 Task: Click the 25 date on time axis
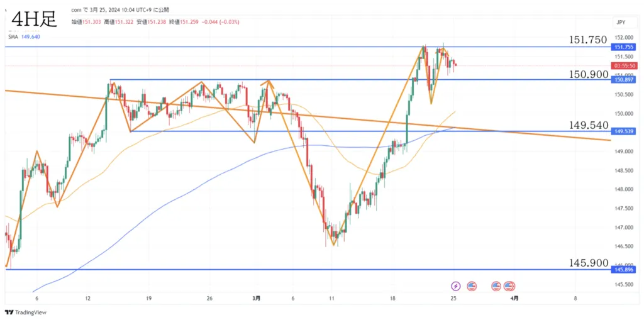click(454, 298)
